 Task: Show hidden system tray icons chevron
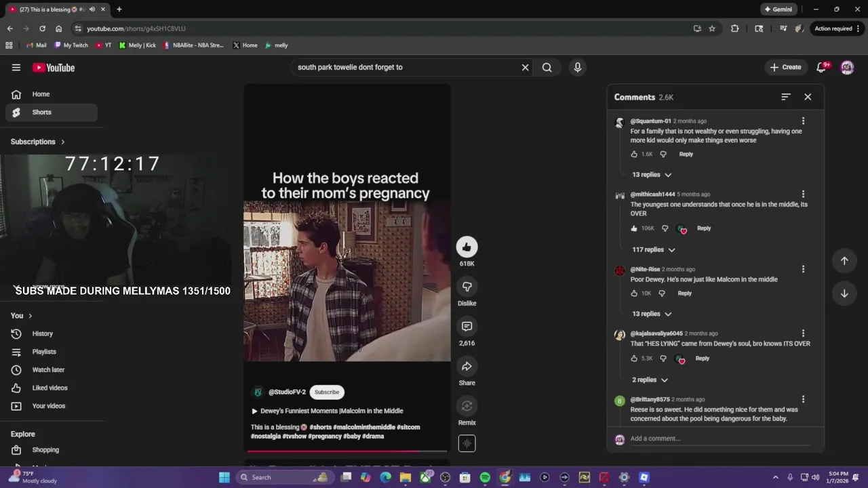(x=776, y=477)
